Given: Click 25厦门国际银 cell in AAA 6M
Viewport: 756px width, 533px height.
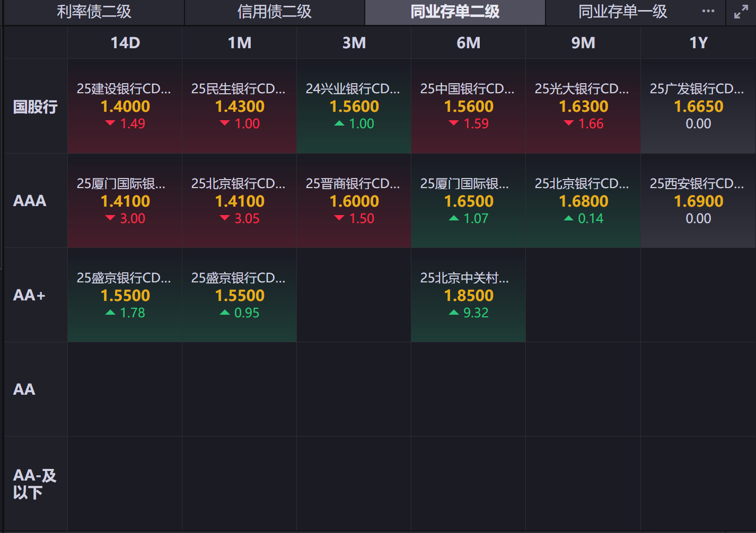Looking at the screenshot, I should (469, 201).
